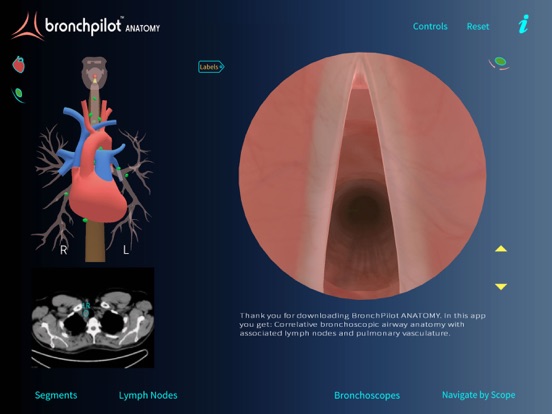This screenshot has width=552, height=414.
Task: Click the L label on the lung model
Action: coord(126,250)
